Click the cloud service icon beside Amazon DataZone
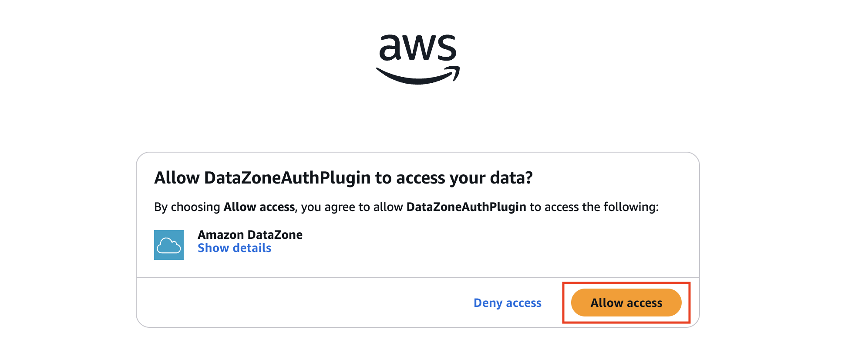 point(169,245)
